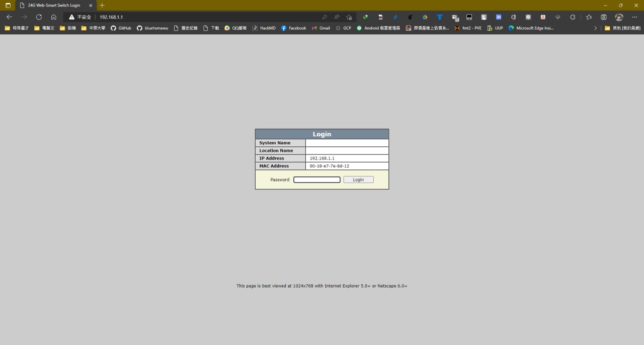644x345 pixels.
Task: Go to browser home page icon
Action: coord(53,17)
